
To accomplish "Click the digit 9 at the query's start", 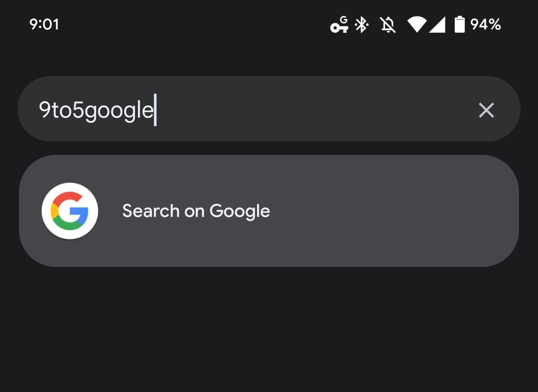I will [x=44, y=109].
